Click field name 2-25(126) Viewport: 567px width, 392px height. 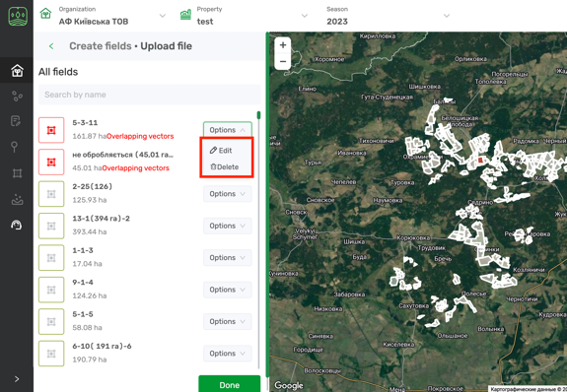[x=93, y=187]
